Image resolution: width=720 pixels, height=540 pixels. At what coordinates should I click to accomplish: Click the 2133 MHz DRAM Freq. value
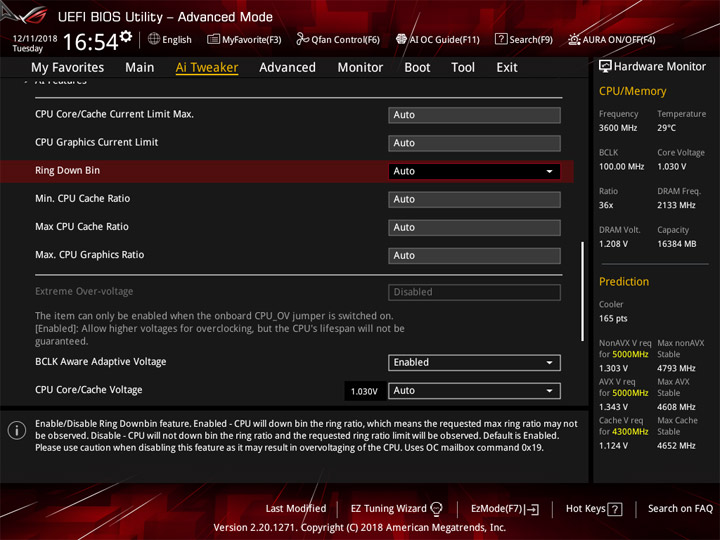click(x=676, y=205)
